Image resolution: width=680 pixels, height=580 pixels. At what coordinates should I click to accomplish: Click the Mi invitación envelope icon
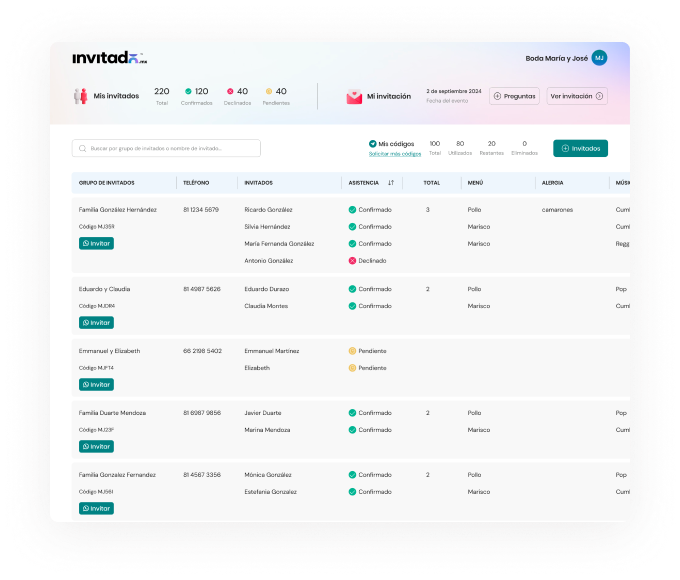coord(354,97)
